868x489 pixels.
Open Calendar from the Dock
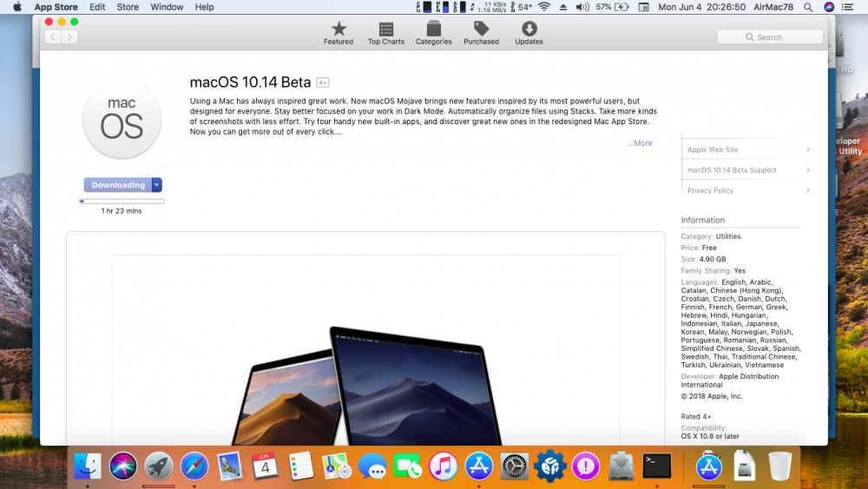click(265, 466)
